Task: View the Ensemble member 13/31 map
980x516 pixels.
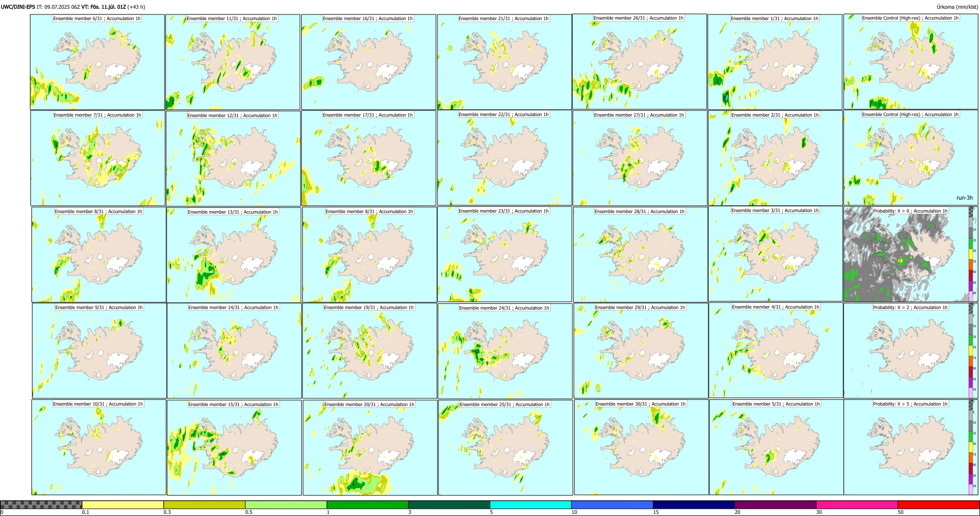Action: click(234, 255)
